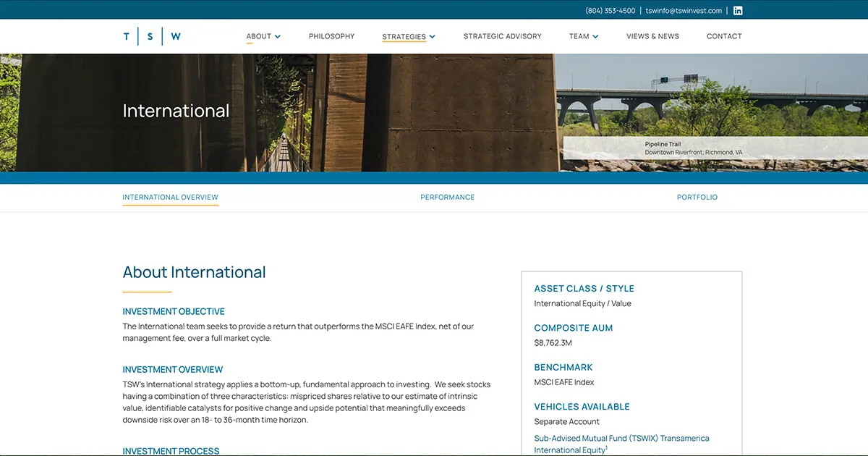Open TSW's LinkedIn page via the LinkedIn icon

tap(738, 10)
